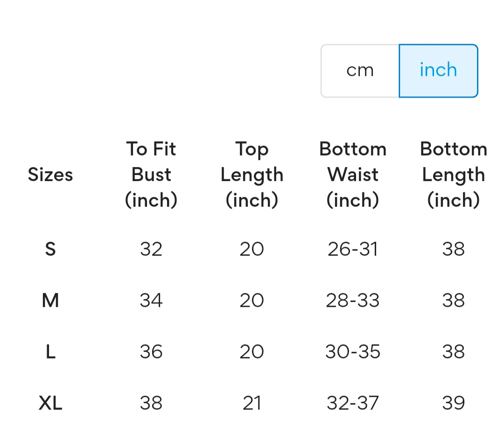504x446 pixels.
Task: Click bust value 36 in the L row
Action: 151,352
